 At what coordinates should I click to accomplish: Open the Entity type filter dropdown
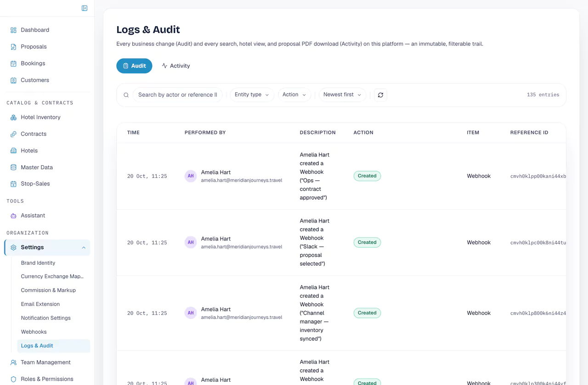252,95
